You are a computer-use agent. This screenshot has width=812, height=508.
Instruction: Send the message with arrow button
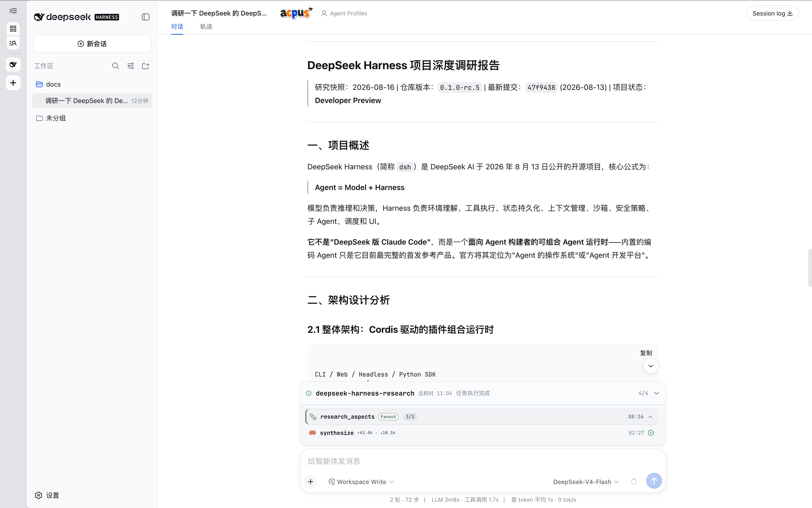point(654,481)
